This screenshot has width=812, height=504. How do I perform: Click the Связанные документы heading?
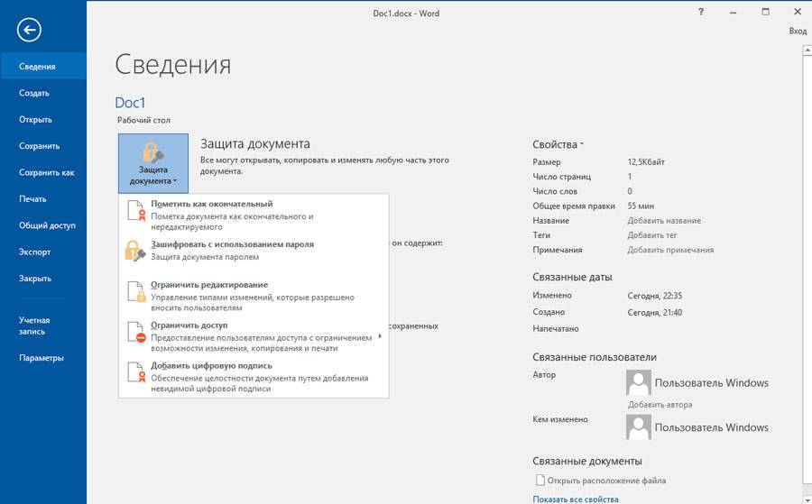(x=587, y=461)
